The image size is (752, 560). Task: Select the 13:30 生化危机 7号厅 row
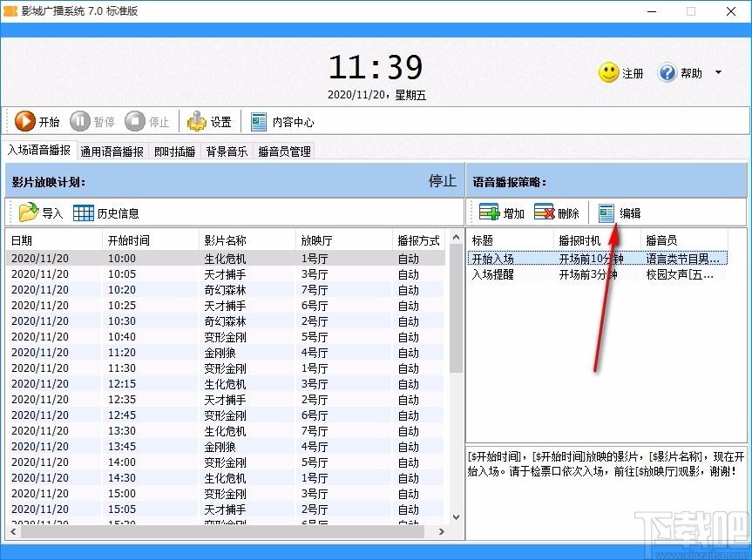pos(226,430)
